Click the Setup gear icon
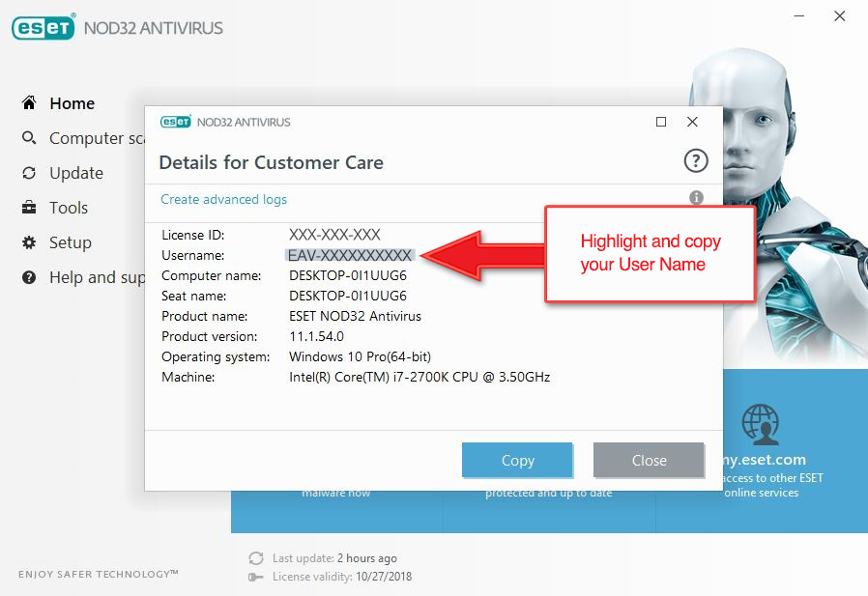The height and width of the screenshot is (596, 868). (29, 242)
